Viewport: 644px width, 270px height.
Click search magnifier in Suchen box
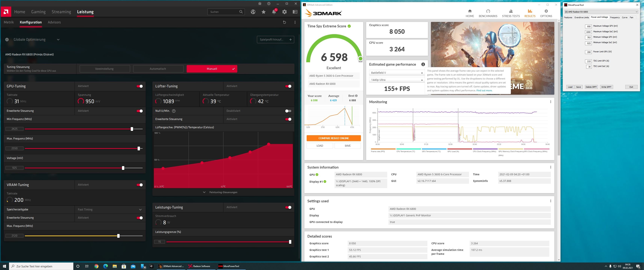[x=241, y=12]
